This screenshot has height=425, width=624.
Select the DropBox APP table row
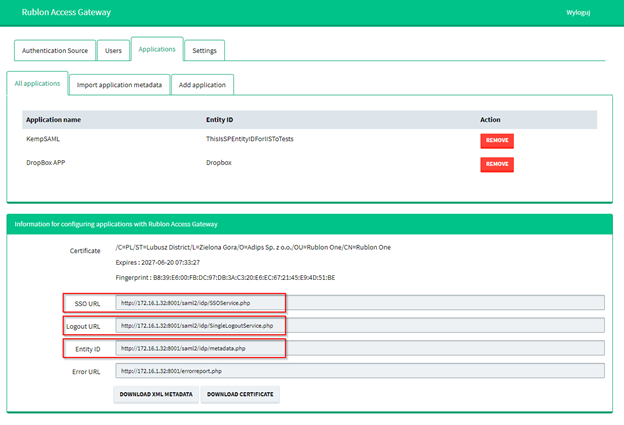(x=250, y=163)
